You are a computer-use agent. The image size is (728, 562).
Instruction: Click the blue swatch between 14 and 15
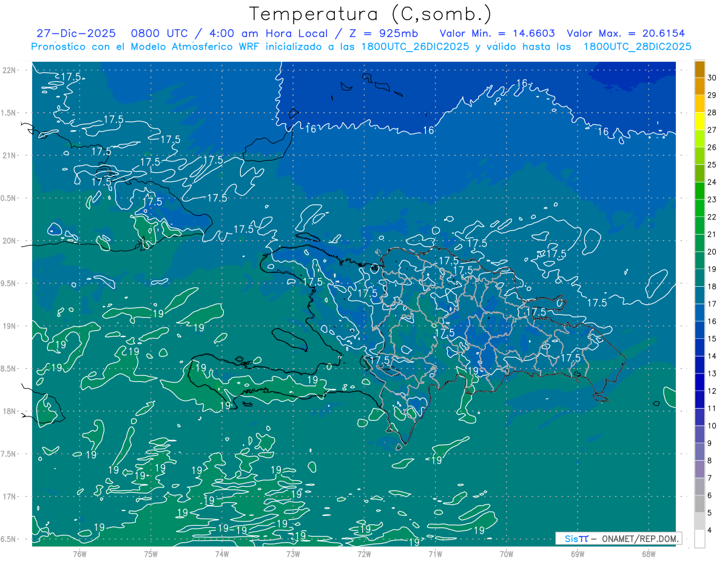[699, 347]
